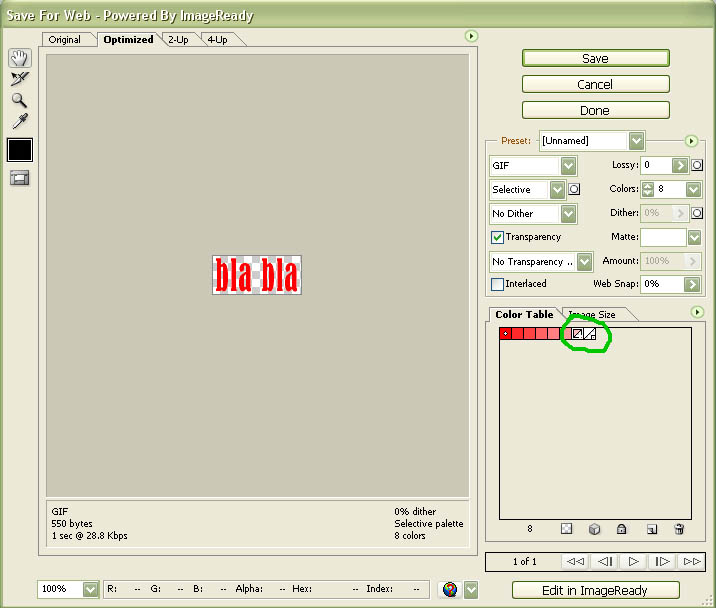Image resolution: width=716 pixels, height=608 pixels.
Task: Preview in default browser icon
Action: point(450,589)
